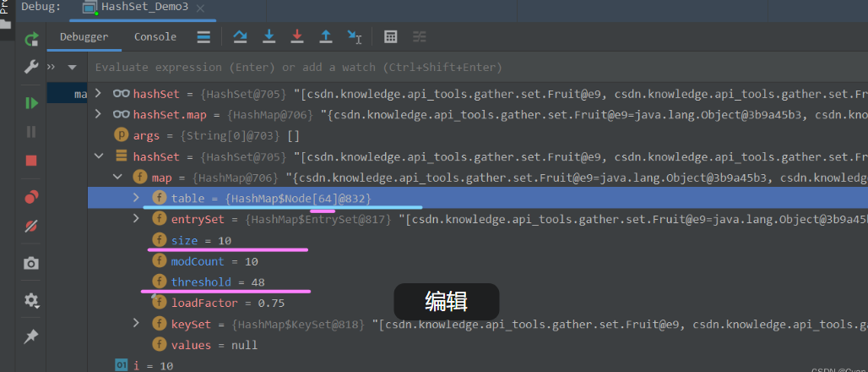The height and width of the screenshot is (372, 868).
Task: Click the red Stop button
Action: click(31, 161)
